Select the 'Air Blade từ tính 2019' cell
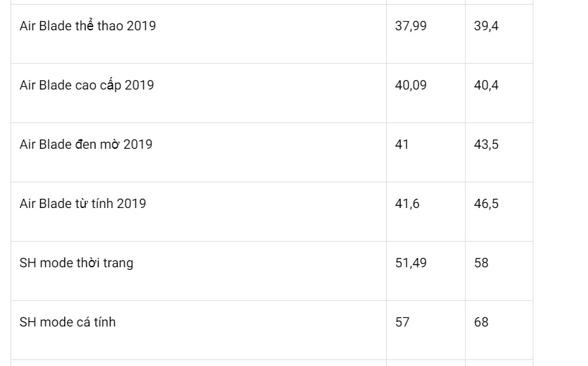Viewport: 588px width, 366px height. (x=83, y=204)
